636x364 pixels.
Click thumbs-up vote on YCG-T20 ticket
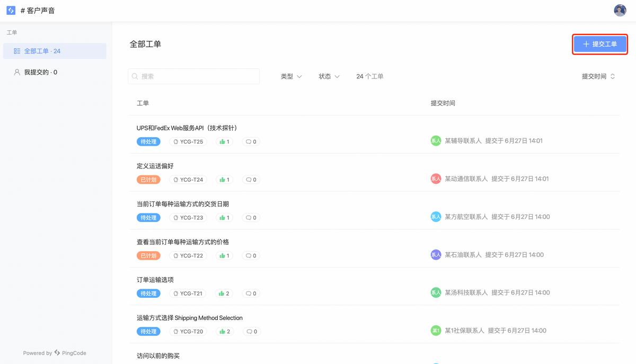(224, 332)
